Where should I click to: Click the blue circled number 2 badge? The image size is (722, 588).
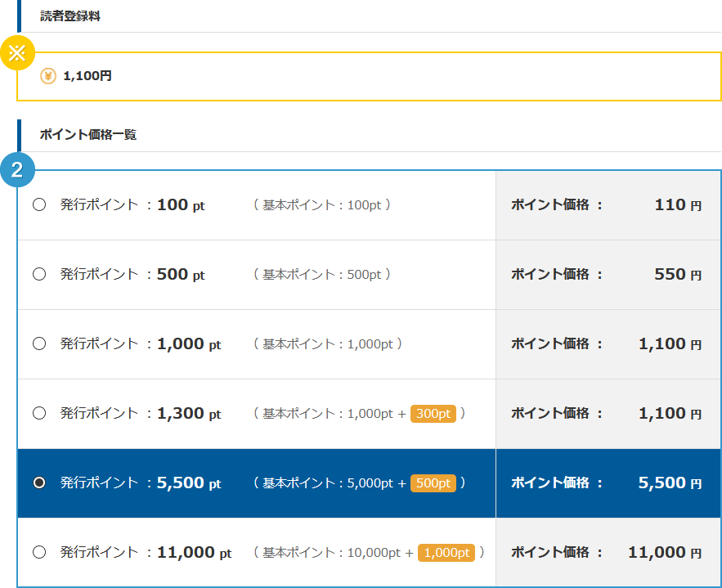[18, 171]
